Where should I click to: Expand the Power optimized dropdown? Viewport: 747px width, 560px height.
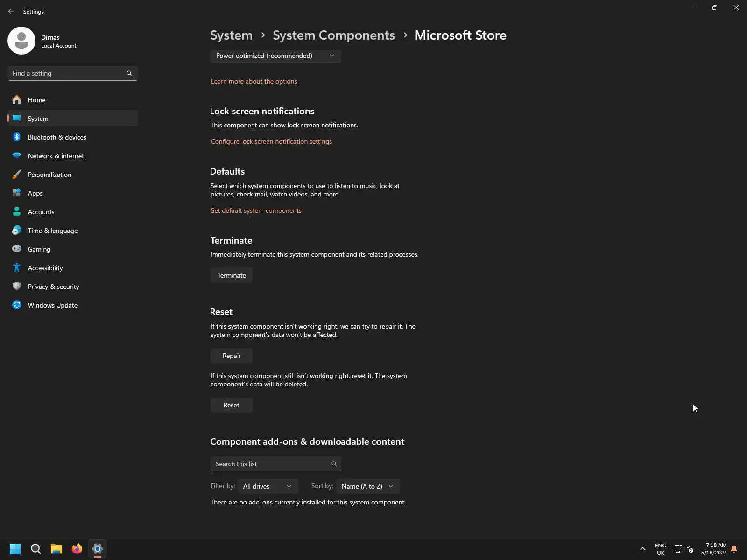(275, 56)
